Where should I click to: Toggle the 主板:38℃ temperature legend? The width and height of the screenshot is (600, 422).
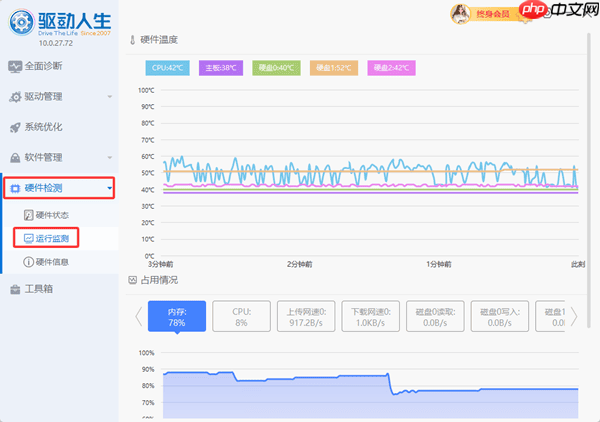click(221, 68)
